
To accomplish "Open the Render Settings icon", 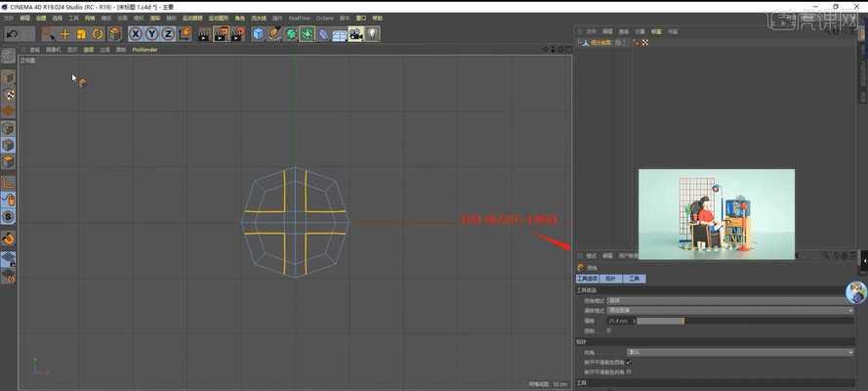I will pyautogui.click(x=238, y=34).
